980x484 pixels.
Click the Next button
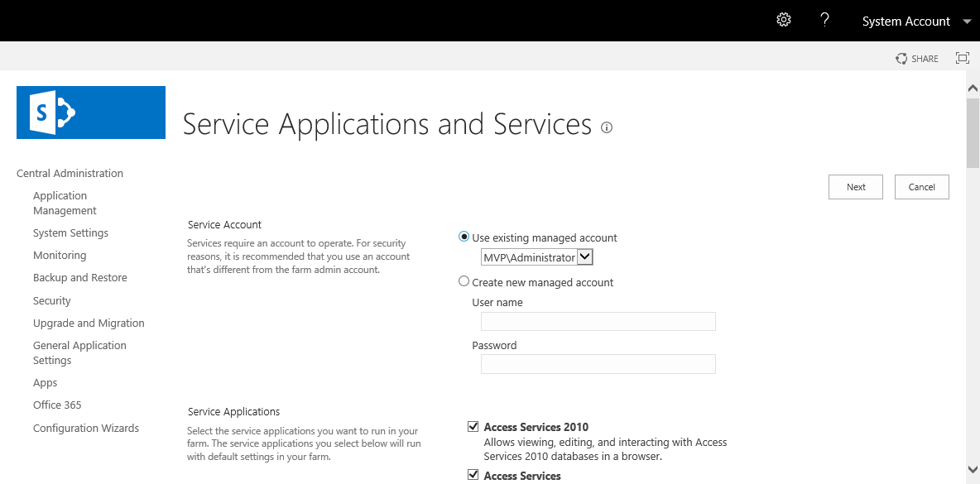(855, 187)
